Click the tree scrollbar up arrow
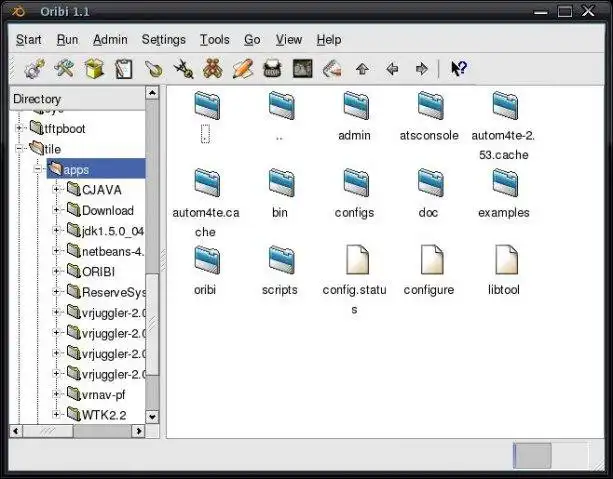This screenshot has height=479, width=613. (152, 93)
